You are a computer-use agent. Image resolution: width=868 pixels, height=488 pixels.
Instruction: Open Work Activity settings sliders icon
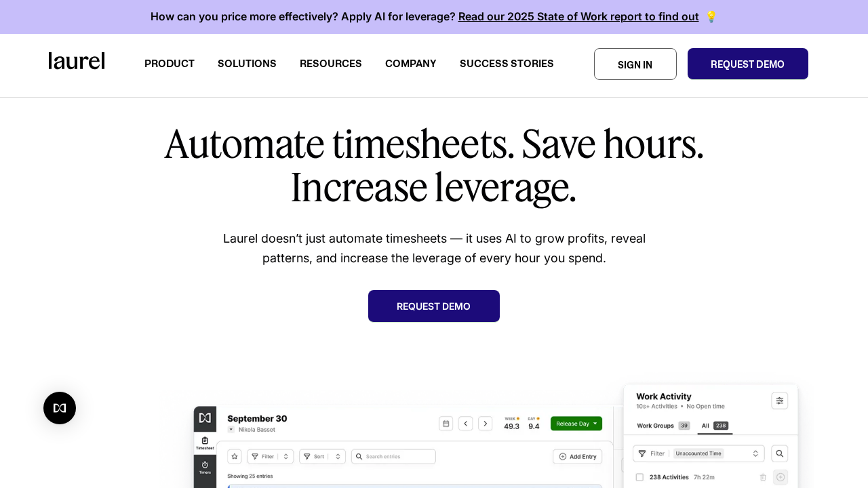[x=779, y=401]
